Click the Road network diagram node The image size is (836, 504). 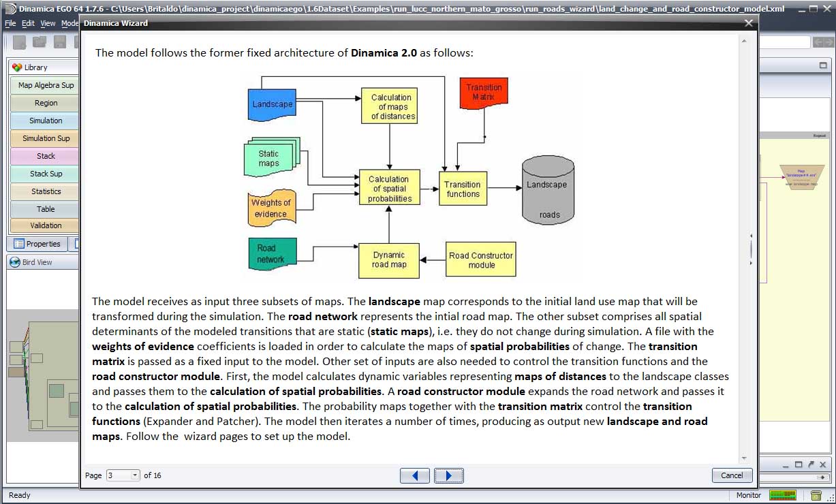pyautogui.click(x=272, y=253)
